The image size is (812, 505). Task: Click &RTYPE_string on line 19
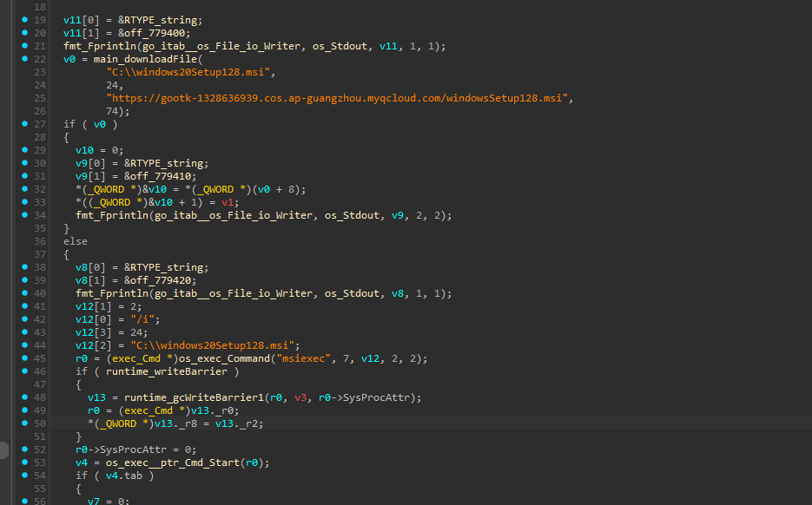[157, 20]
